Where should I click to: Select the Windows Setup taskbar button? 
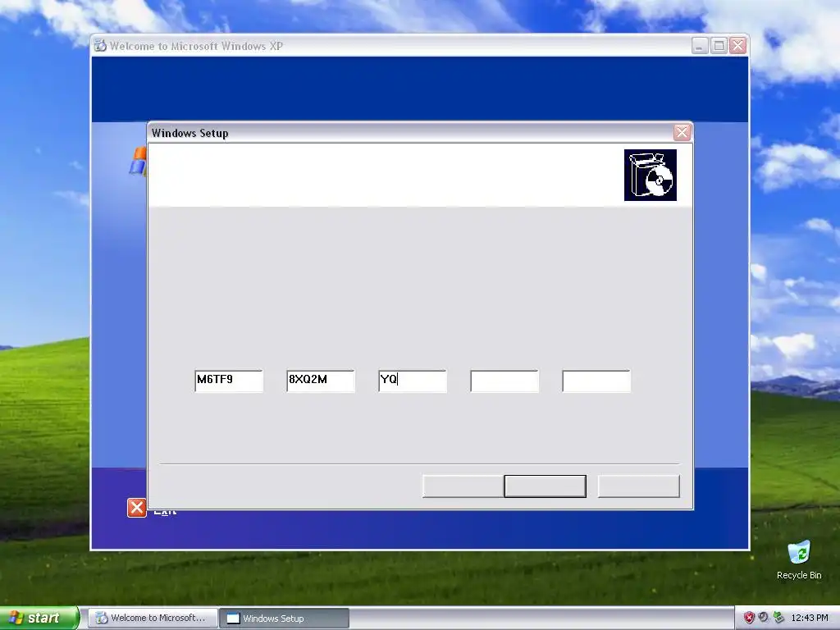tap(284, 619)
